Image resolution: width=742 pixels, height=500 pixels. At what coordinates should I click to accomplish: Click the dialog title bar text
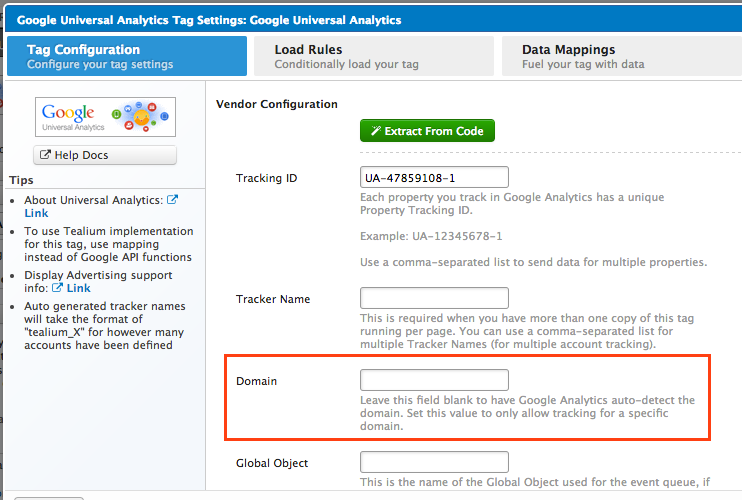click(208, 20)
